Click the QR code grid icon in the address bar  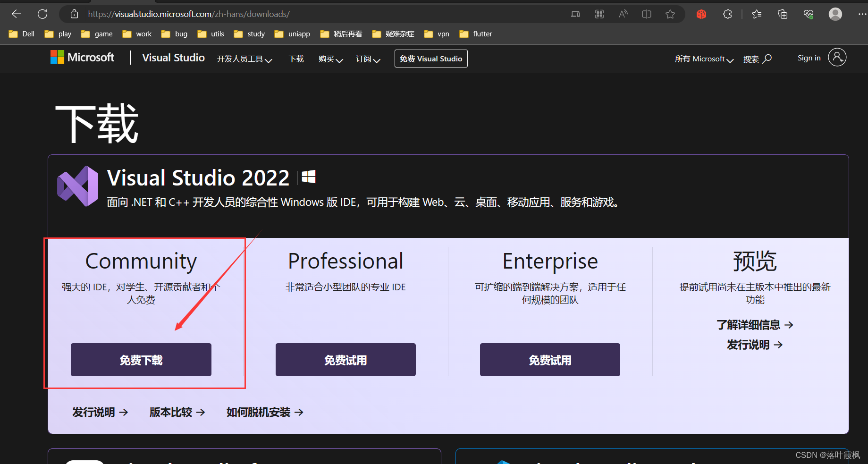(x=599, y=14)
